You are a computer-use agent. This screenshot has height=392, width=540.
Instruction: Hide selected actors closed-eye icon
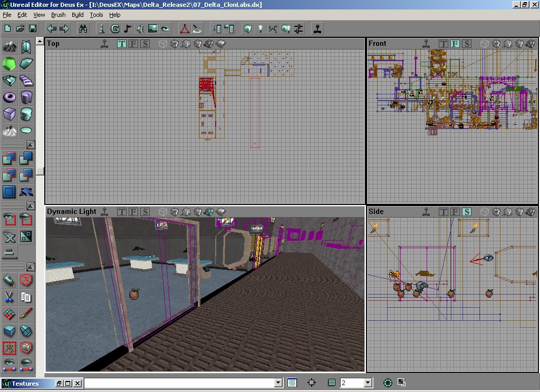(26, 219)
